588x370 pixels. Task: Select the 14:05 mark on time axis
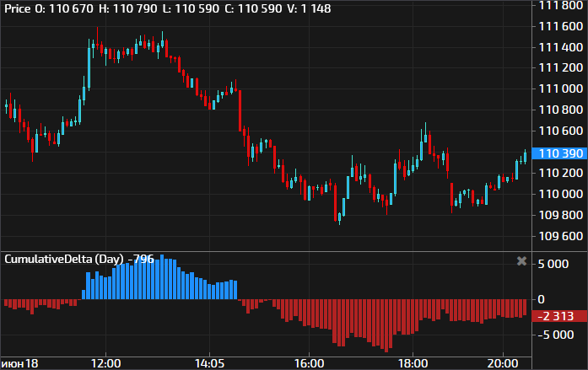tap(208, 362)
